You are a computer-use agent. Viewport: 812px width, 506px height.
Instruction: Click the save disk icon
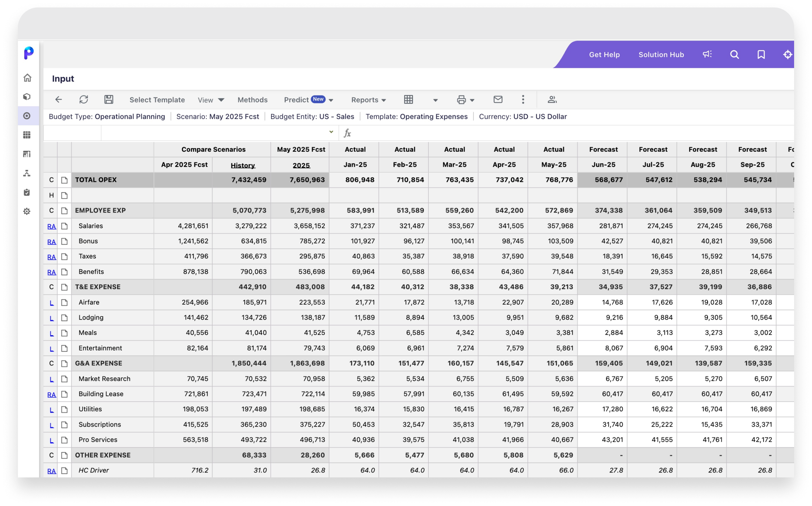point(108,100)
